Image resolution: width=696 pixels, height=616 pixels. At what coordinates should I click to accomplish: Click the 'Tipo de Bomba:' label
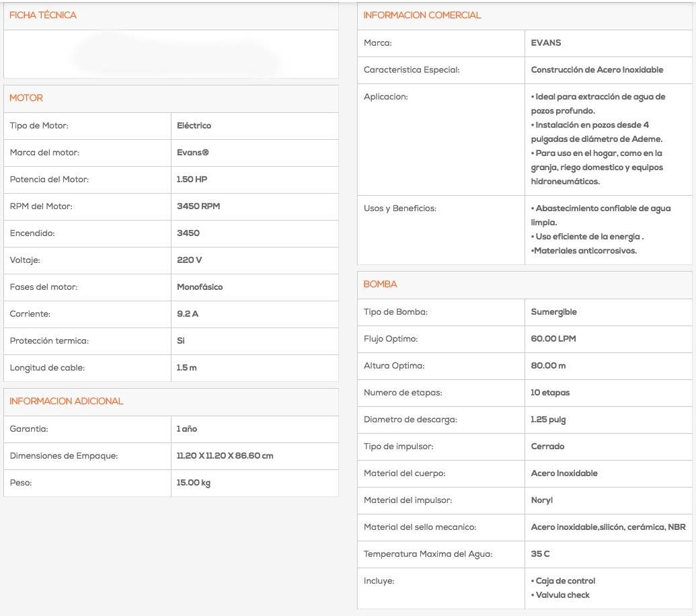coord(395,312)
